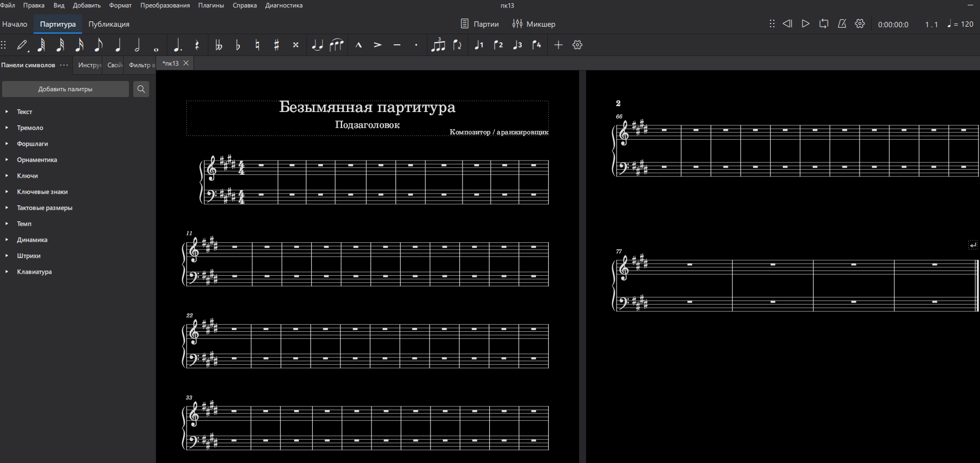Open note input toolbar customization gear
The image size is (980, 463).
pos(578,45)
